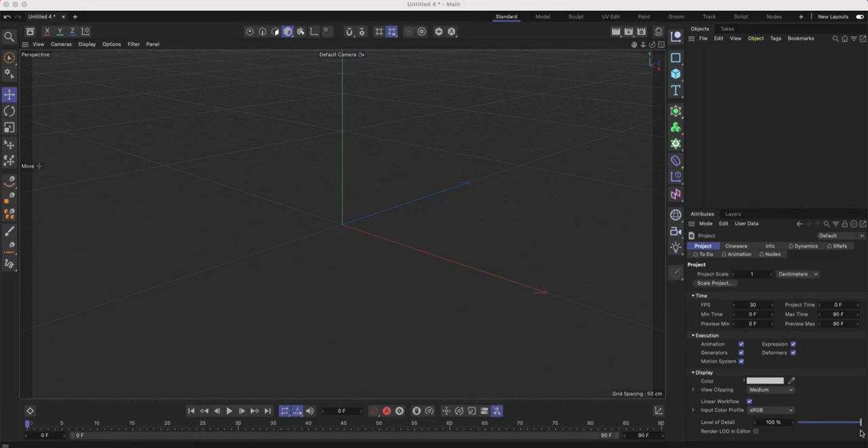Screen dimensions: 868x448
Task: Click the Camera object icon in the sidebar
Action: pos(675,231)
